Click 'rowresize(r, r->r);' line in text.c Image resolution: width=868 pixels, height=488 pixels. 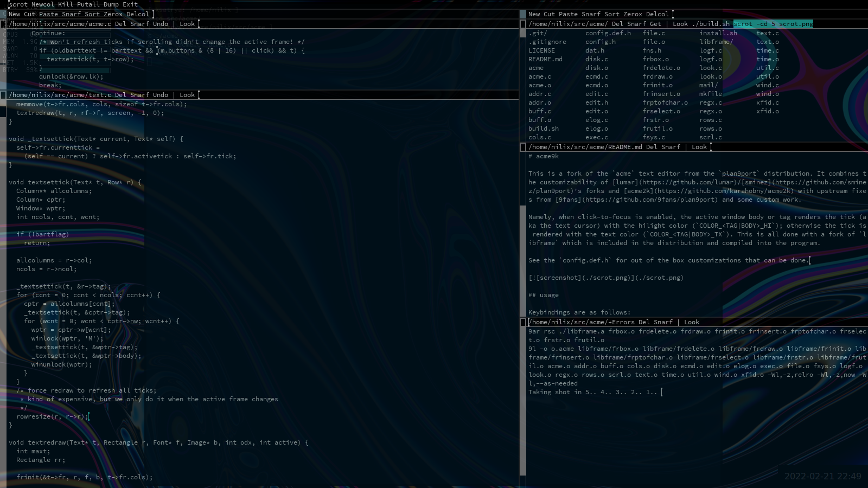coord(52,416)
